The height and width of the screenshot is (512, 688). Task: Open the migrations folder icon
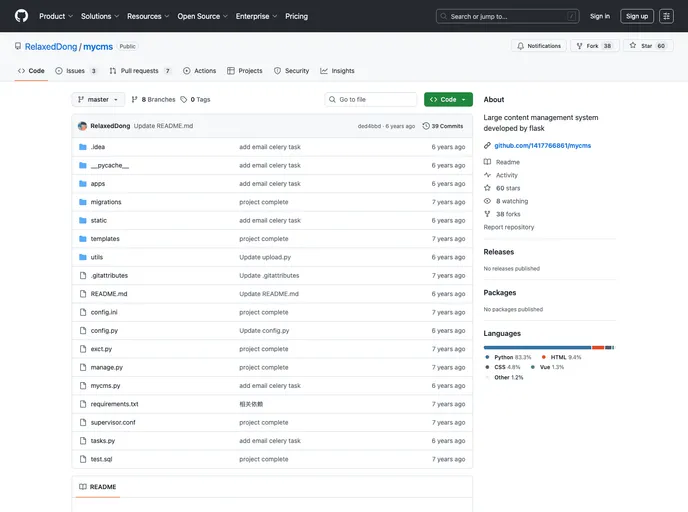[82, 202]
